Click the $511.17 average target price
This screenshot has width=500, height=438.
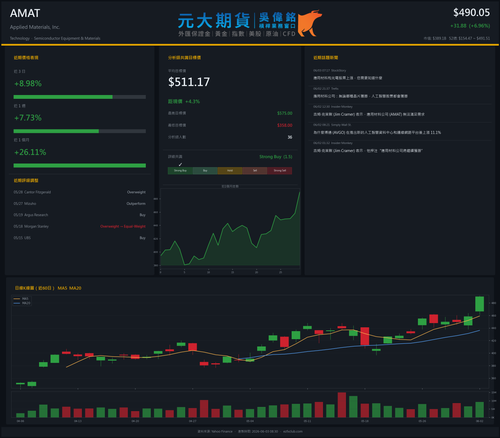coord(189,82)
